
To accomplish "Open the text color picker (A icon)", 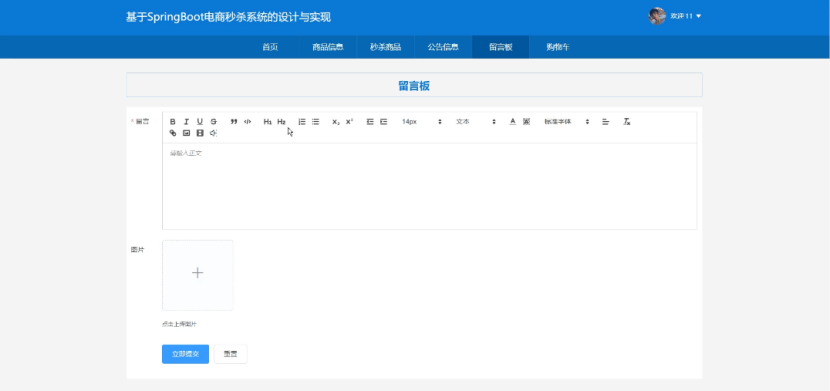I will (512, 122).
